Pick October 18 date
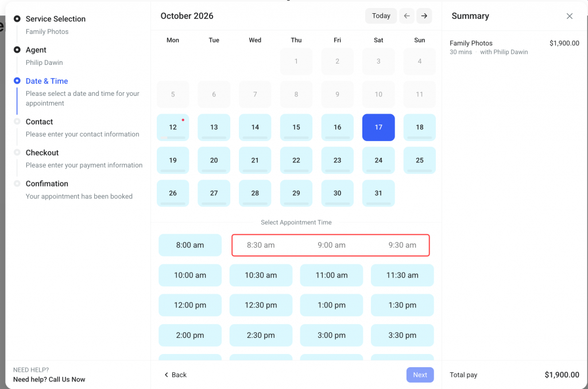The height and width of the screenshot is (389, 588). (x=420, y=127)
